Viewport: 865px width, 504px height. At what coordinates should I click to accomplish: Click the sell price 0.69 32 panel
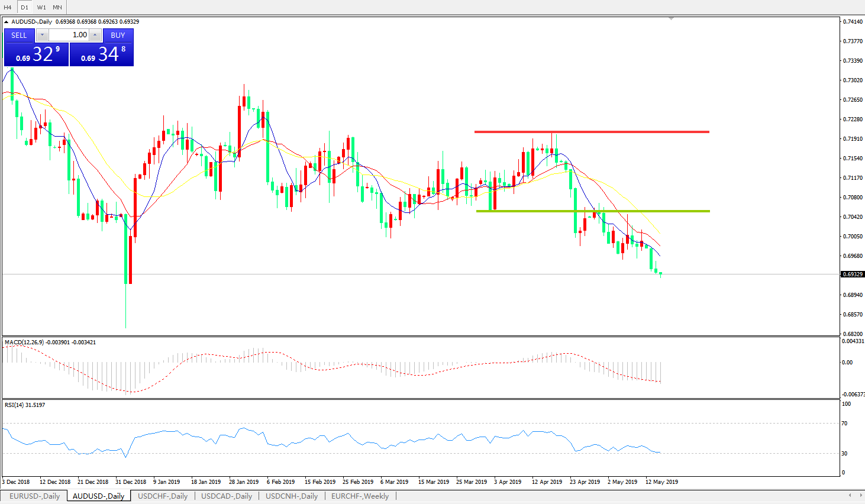pos(37,54)
